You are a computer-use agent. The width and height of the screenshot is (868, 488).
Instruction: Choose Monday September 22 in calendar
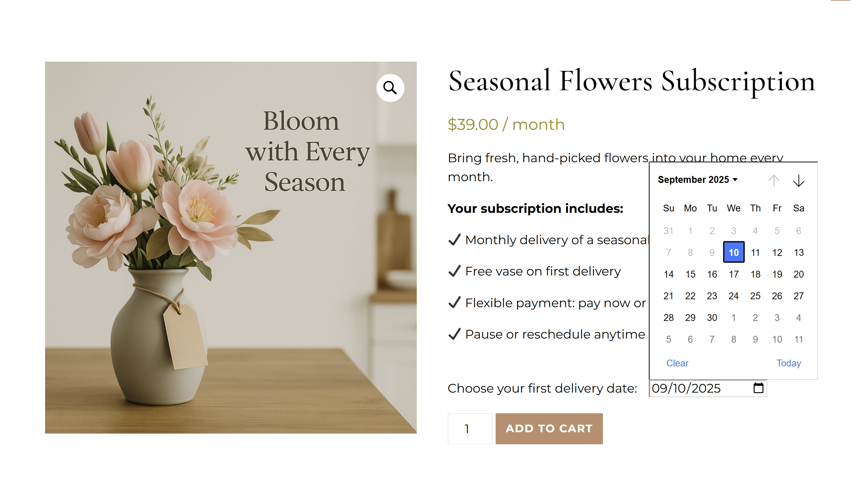coord(690,296)
